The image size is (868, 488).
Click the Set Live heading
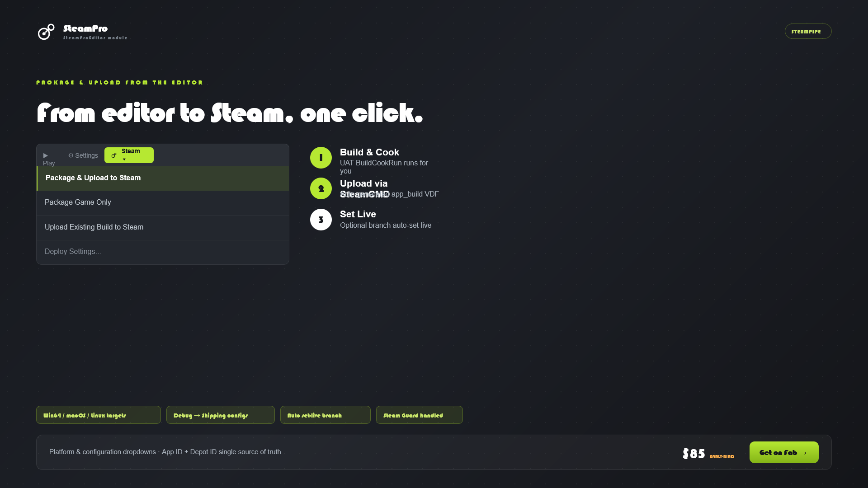click(x=358, y=214)
